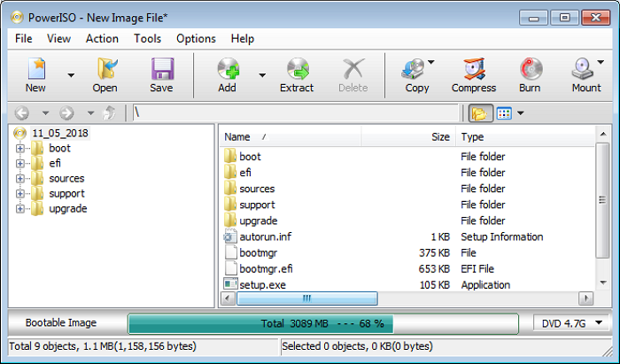Click the Total 3089 MB capacity bar
The height and width of the screenshot is (364, 620).
click(x=323, y=323)
